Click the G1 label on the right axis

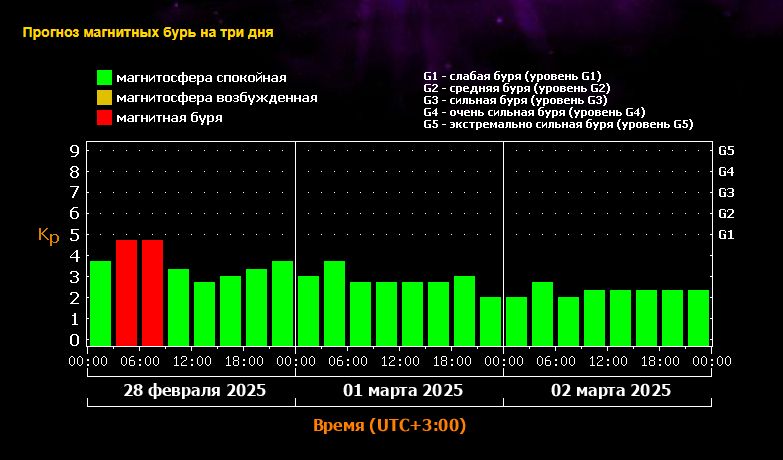[727, 234]
